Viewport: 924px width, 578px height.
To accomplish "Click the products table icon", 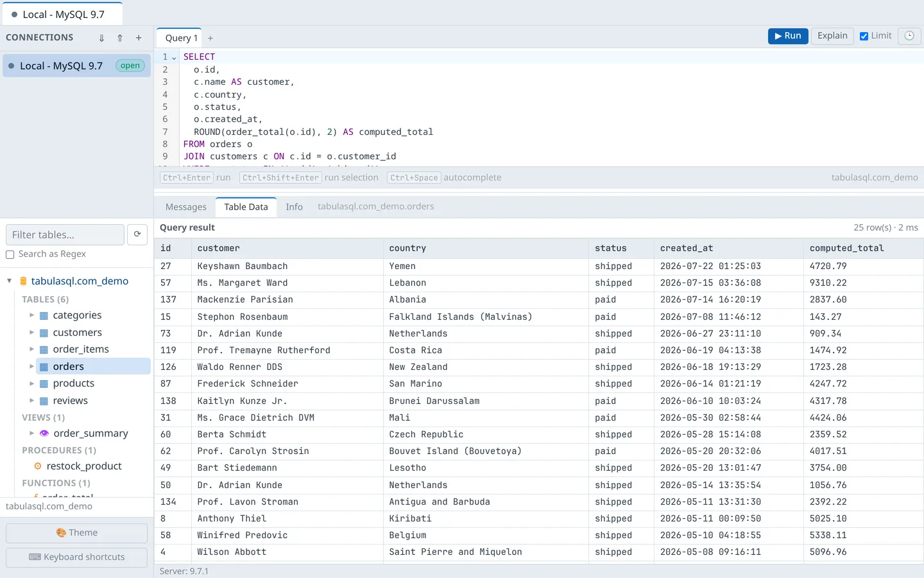I will [44, 383].
